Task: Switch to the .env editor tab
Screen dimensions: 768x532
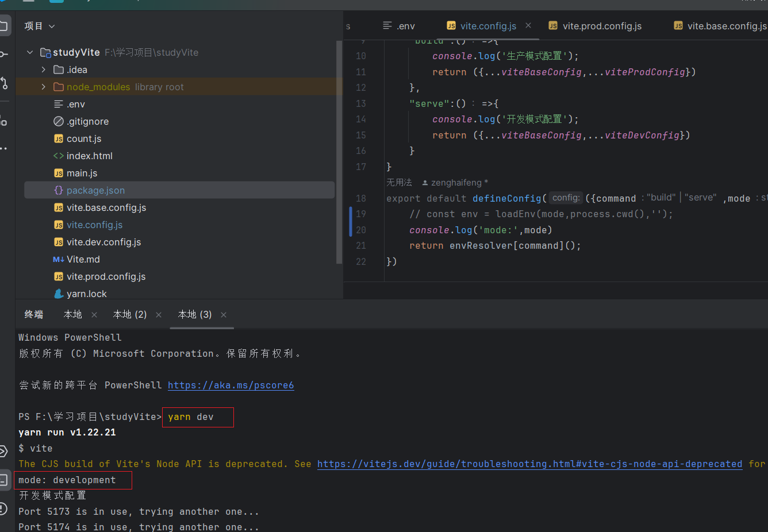Action: click(399, 26)
